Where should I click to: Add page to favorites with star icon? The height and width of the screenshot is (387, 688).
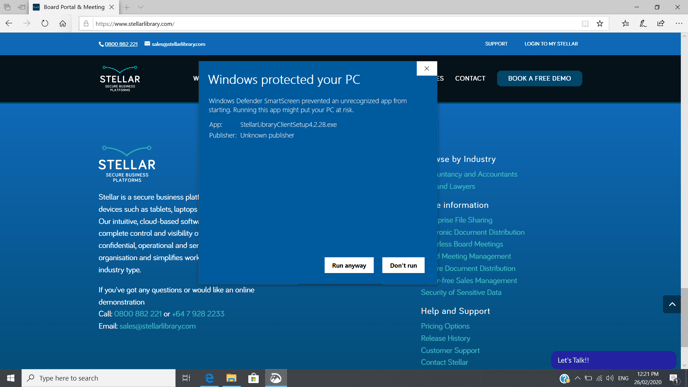[600, 24]
